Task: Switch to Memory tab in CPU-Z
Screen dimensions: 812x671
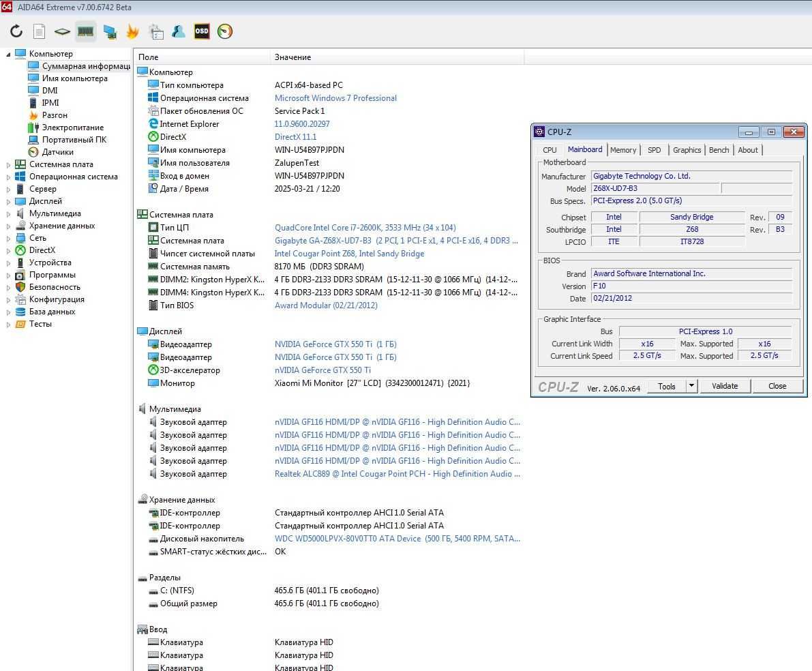Action: pos(623,150)
